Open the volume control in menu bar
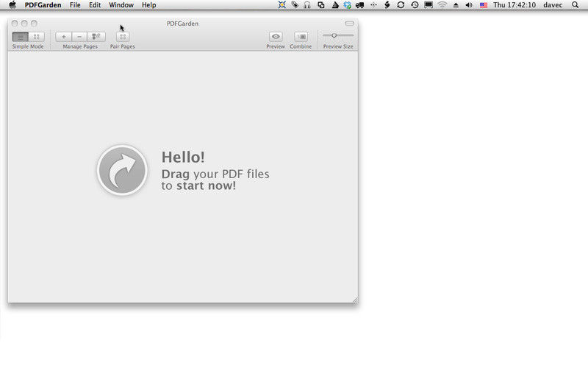 469,5
